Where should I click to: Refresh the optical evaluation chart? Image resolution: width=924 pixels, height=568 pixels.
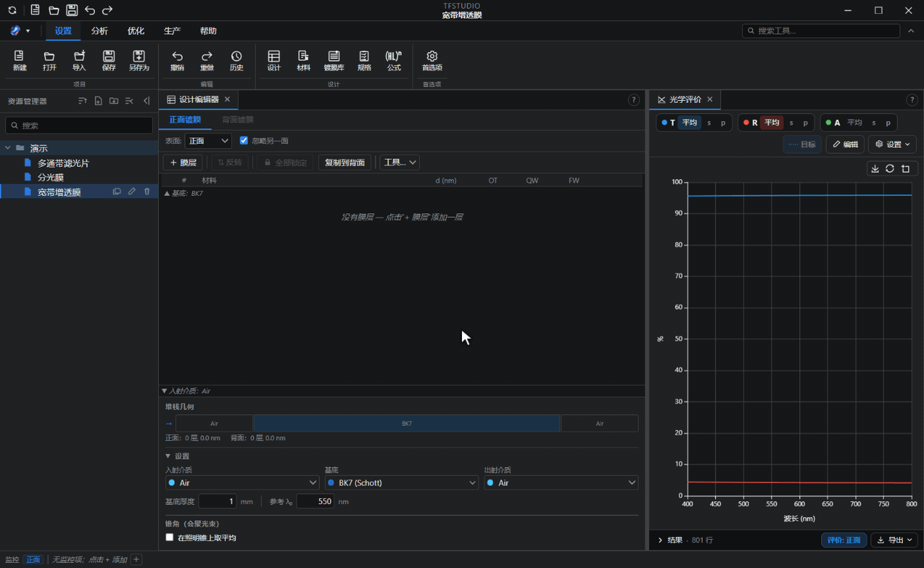pos(890,168)
